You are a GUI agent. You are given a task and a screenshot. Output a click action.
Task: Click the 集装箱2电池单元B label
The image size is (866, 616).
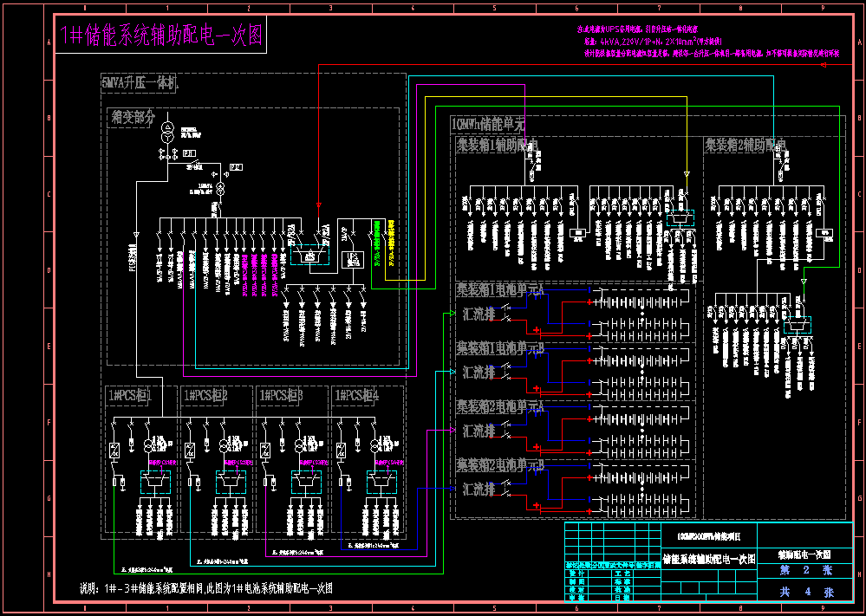500,464
